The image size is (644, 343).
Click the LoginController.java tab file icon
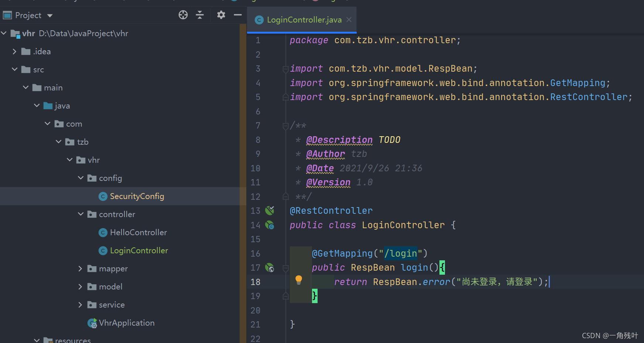[260, 20]
